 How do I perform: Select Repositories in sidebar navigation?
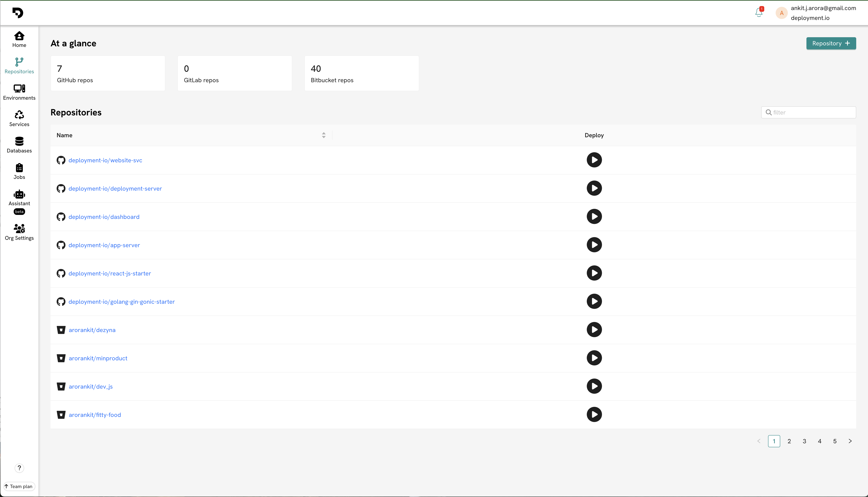pyautogui.click(x=19, y=65)
